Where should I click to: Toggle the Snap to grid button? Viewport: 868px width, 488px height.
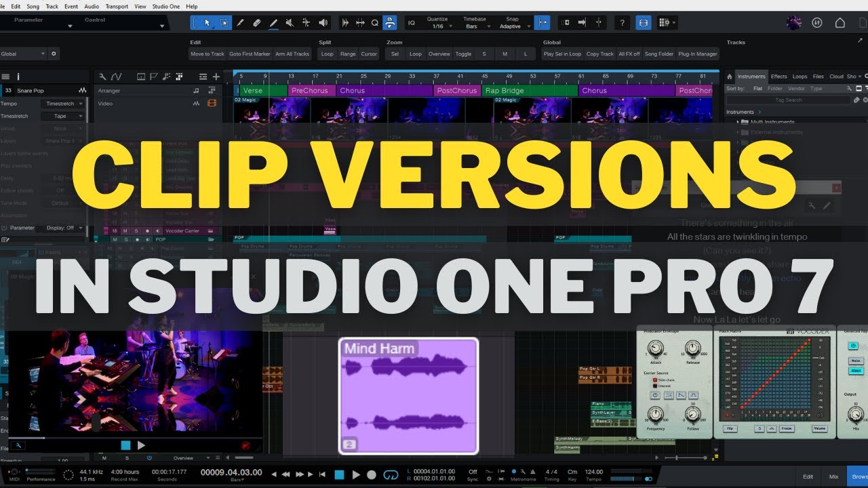542,22
